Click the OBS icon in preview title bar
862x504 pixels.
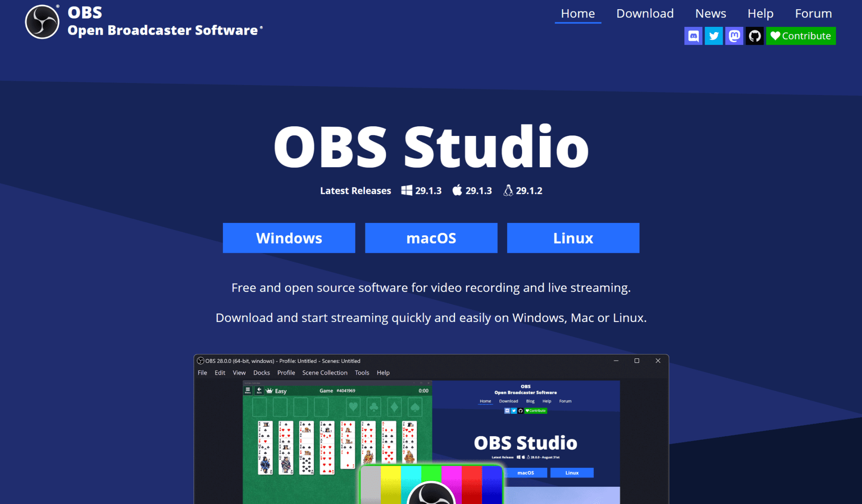coord(201,361)
